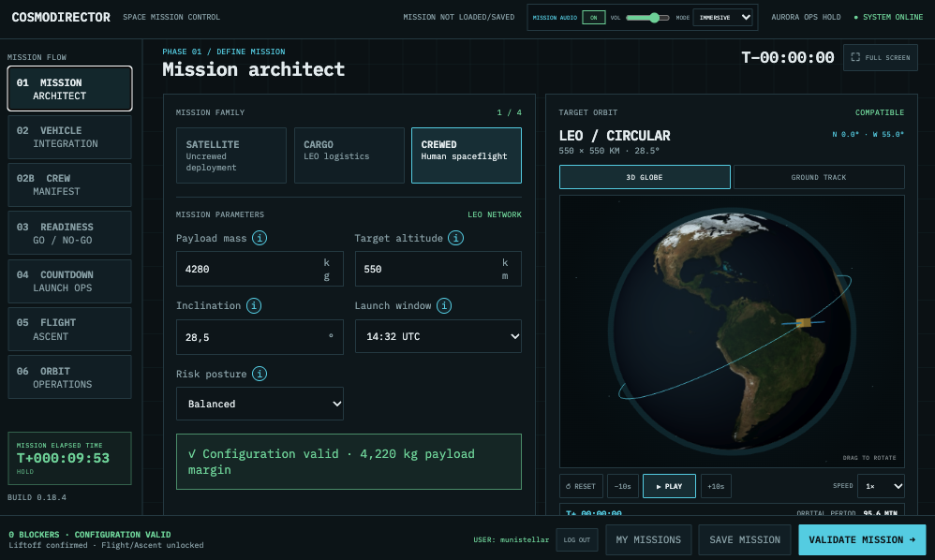Play the orbit animation

click(x=669, y=486)
